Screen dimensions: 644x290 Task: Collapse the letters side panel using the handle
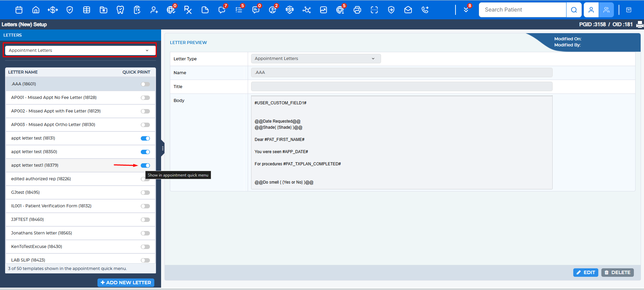click(163, 148)
